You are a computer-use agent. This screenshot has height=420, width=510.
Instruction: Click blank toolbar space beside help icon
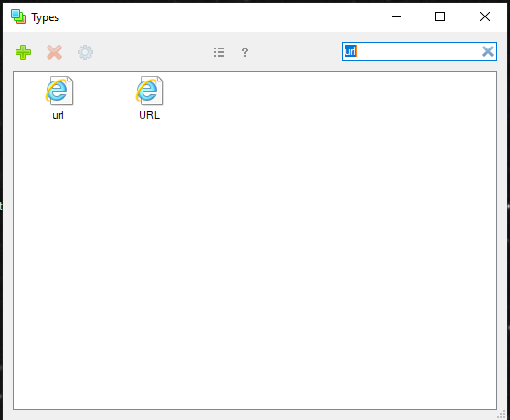pyautogui.click(x=293, y=52)
